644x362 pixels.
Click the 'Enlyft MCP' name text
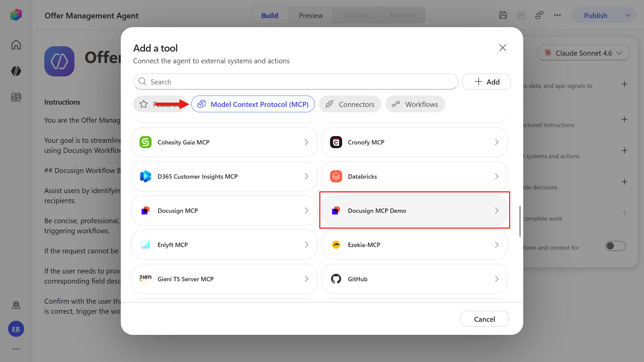(x=173, y=245)
